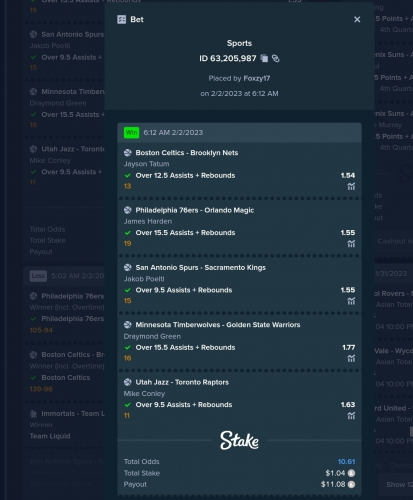The image size is (413, 500).
Task: Copy the bet ID to clipboard
Action: (264, 58)
